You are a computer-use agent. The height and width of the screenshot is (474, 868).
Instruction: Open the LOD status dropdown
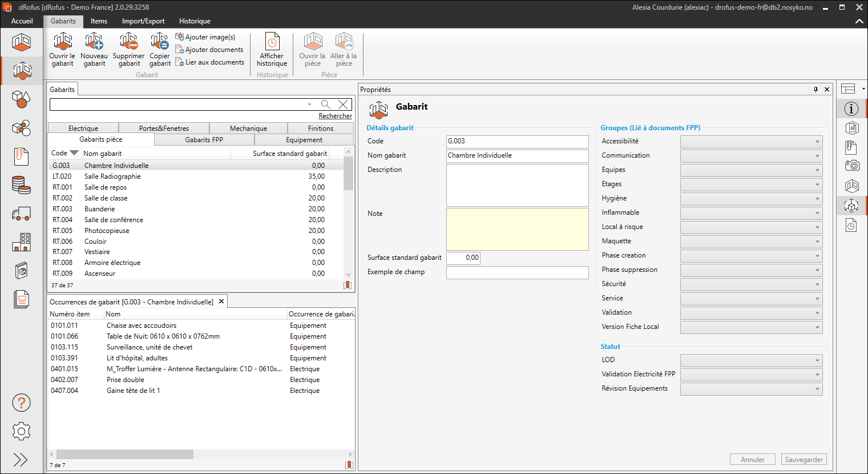pyautogui.click(x=752, y=360)
